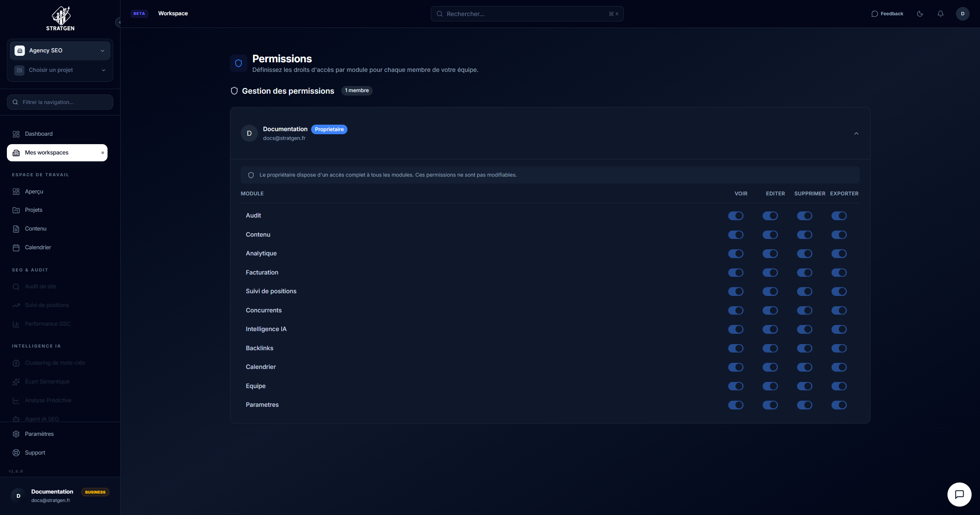The width and height of the screenshot is (980, 515).
Task: Open user avatar D in top bar
Action: 962,14
